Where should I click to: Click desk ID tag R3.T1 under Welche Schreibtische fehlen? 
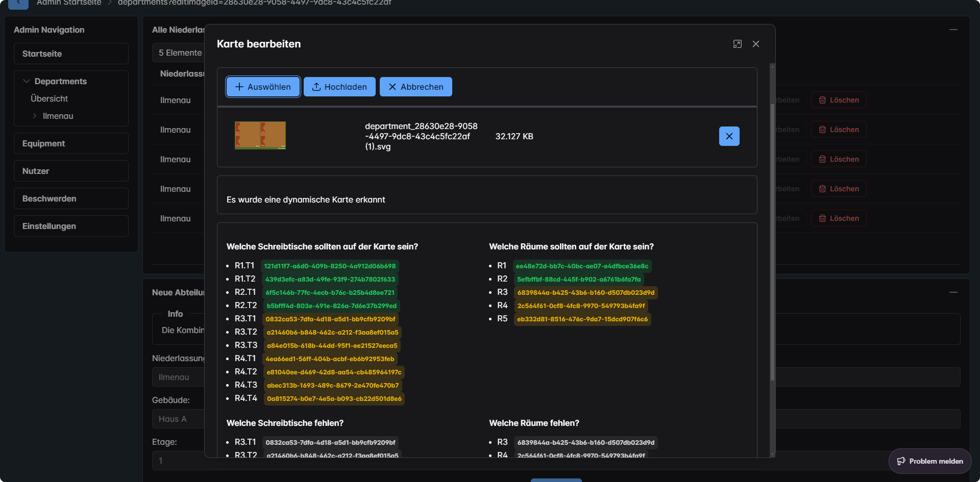pos(330,442)
